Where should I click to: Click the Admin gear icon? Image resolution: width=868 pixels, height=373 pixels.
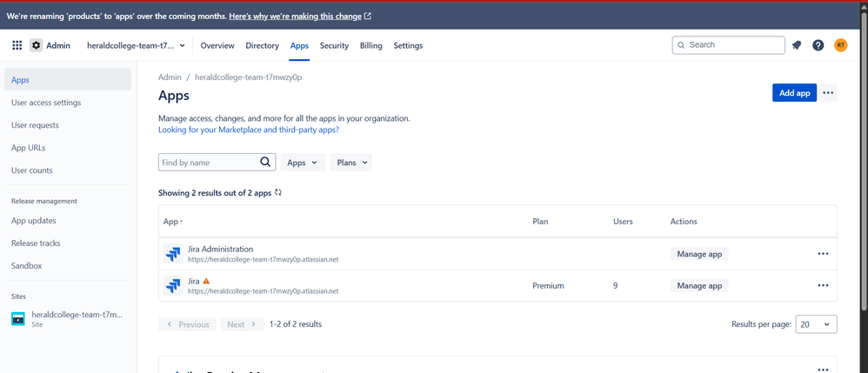[x=36, y=45]
